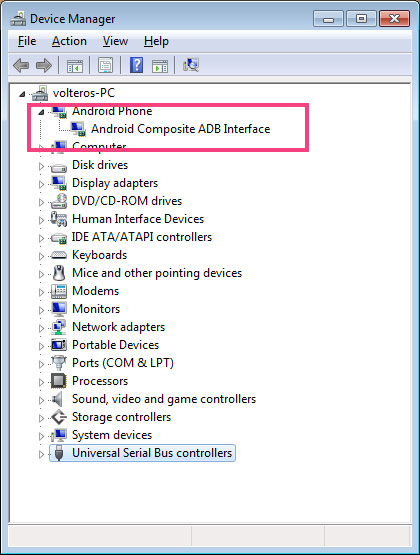
Task: Click the Show/Hide Action Pane icon
Action: pyautogui.click(x=160, y=66)
